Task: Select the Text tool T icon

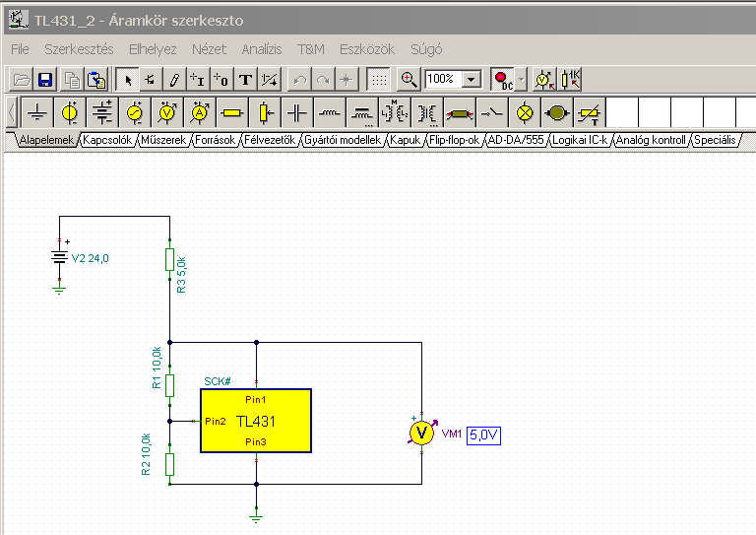Action: (x=245, y=80)
